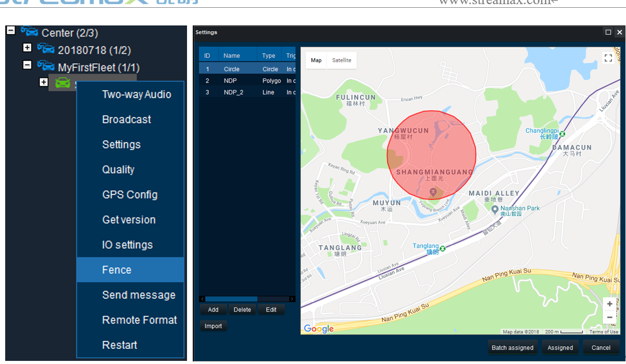Image resolution: width=626 pixels, height=364 pixels.
Task: Toggle fullscreen view on the map
Action: click(x=608, y=58)
